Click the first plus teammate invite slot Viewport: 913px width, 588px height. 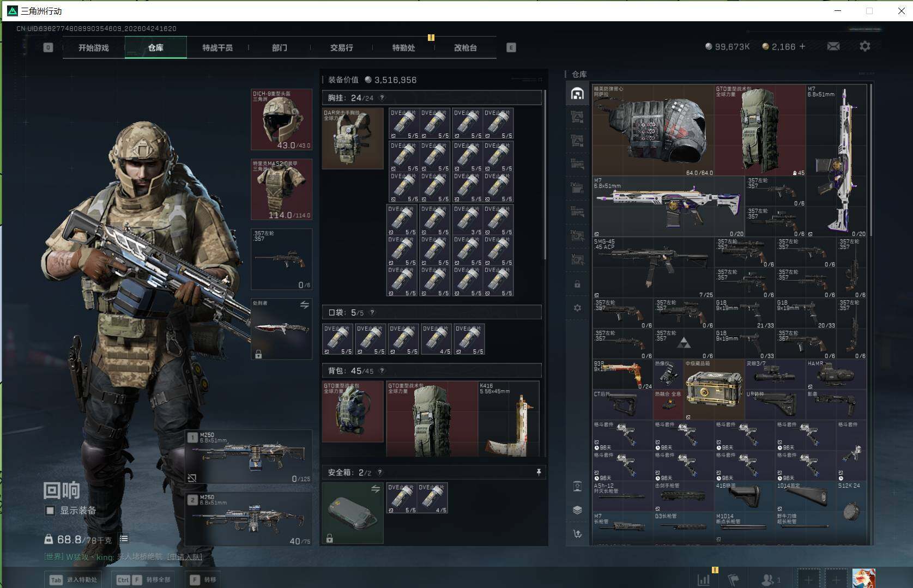click(x=809, y=579)
